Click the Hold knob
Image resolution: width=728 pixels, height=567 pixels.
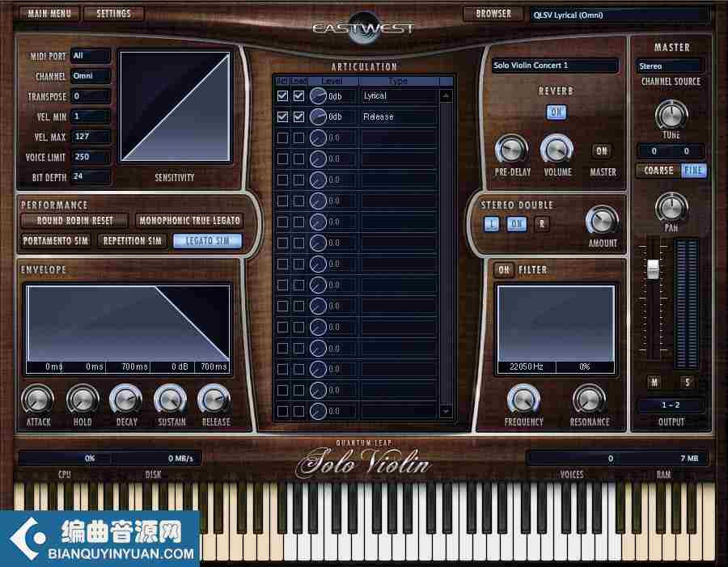pos(83,400)
